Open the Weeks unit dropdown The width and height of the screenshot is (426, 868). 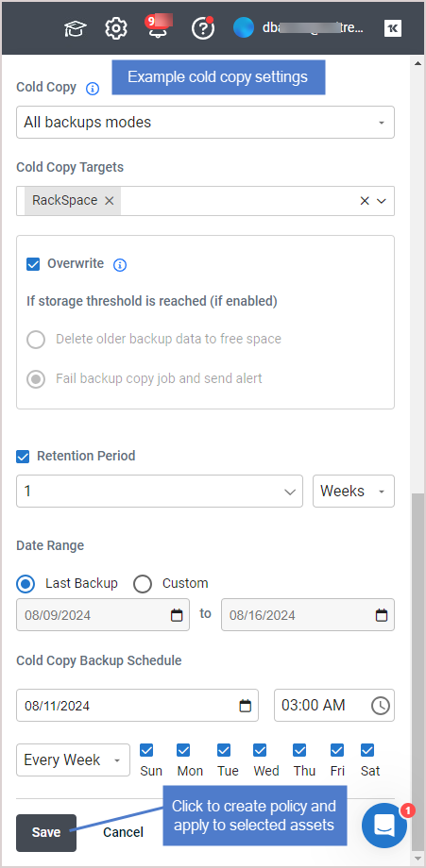(x=353, y=491)
